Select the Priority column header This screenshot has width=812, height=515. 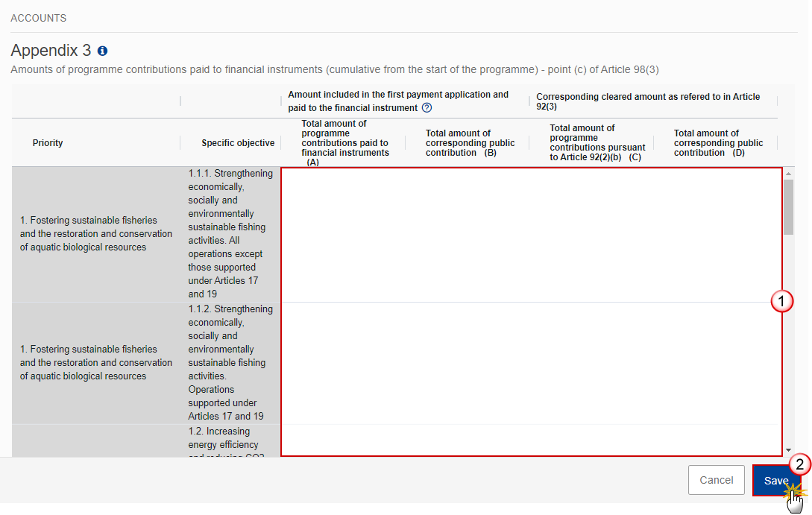[x=48, y=143]
